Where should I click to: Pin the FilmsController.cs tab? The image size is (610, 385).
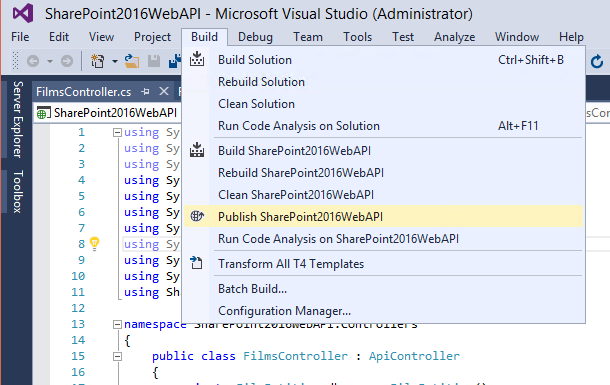click(x=145, y=92)
